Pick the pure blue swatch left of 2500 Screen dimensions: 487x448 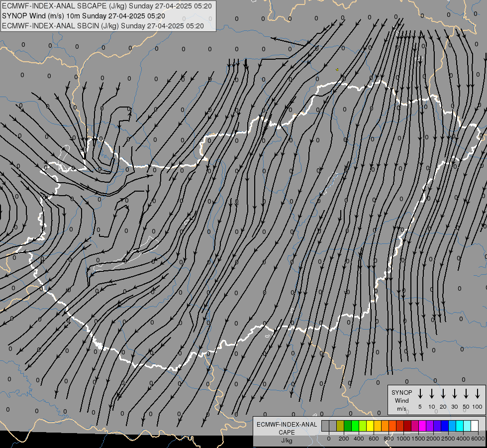point(444,426)
